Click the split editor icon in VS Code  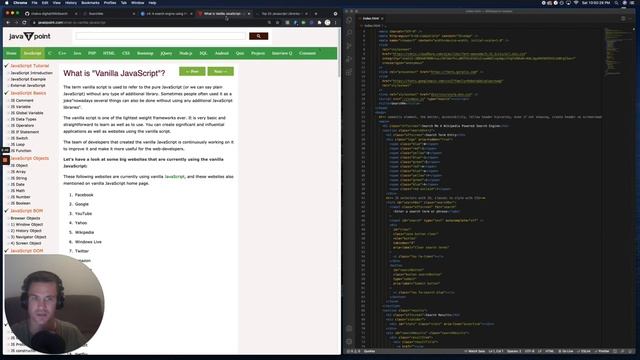point(623,18)
